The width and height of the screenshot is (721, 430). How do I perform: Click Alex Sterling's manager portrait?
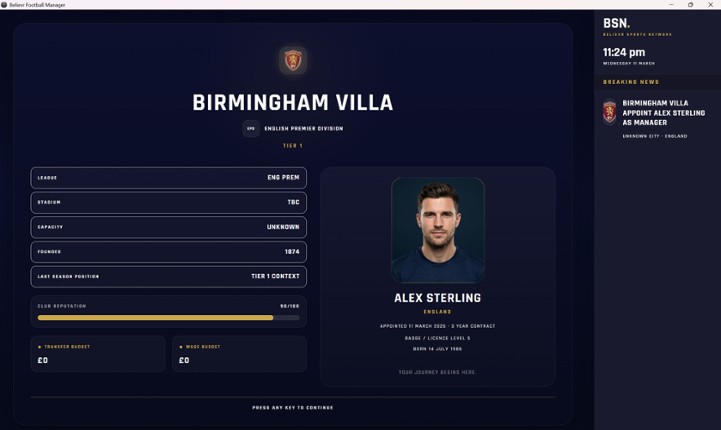pos(437,230)
